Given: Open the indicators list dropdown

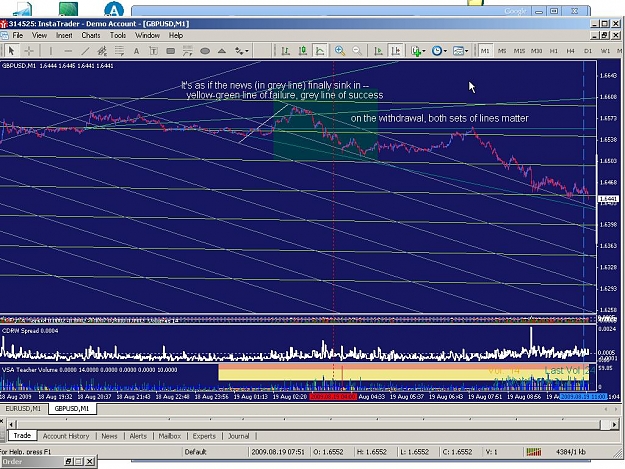Looking at the screenshot, I should pos(418,51).
